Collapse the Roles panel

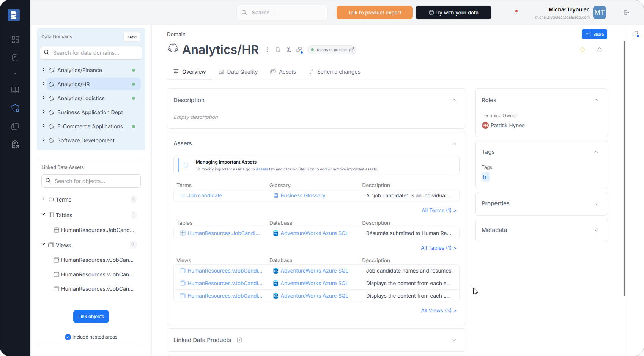coord(596,100)
